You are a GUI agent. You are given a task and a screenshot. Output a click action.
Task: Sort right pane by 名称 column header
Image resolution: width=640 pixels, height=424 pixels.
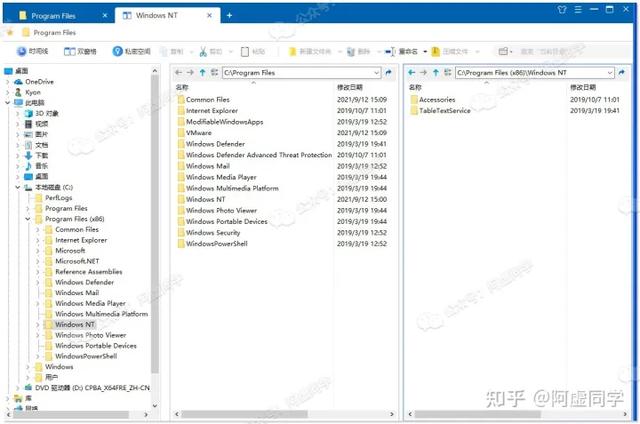(x=415, y=87)
